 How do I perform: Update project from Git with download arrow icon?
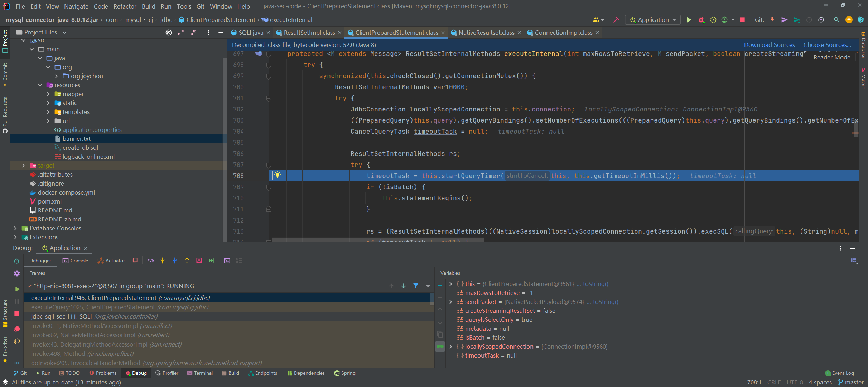pyautogui.click(x=772, y=20)
